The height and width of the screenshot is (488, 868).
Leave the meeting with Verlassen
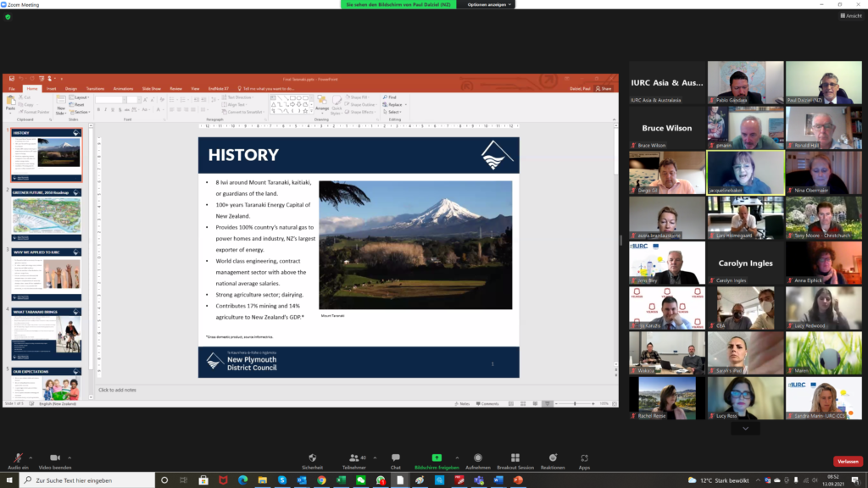(x=848, y=461)
